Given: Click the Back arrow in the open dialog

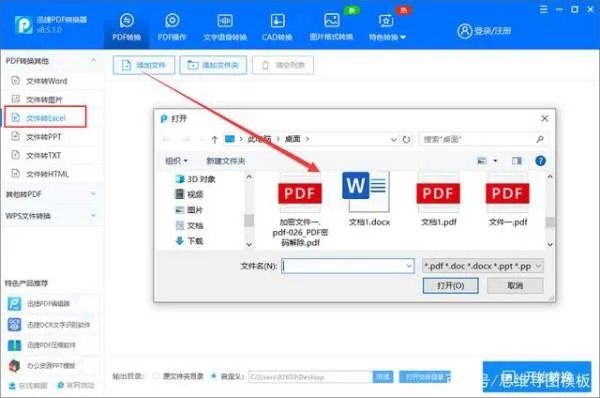Looking at the screenshot, I should click(x=166, y=139).
